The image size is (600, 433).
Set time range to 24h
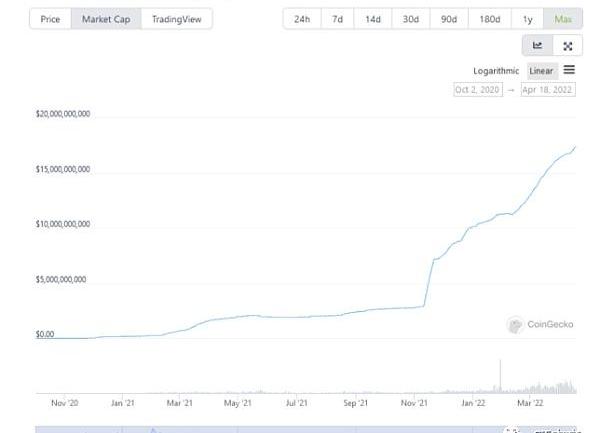coord(302,19)
